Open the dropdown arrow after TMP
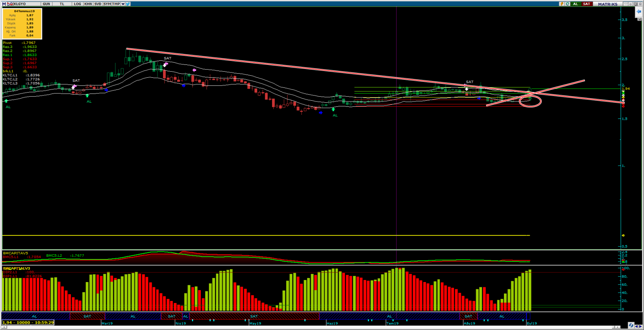Image resolution: width=644 pixels, height=330 pixels. [x=123, y=4]
